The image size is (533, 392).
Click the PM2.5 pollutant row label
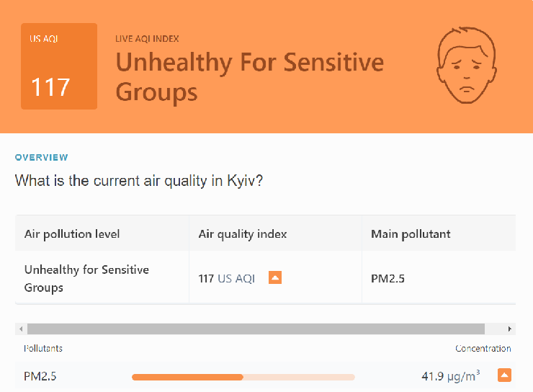tap(40, 375)
